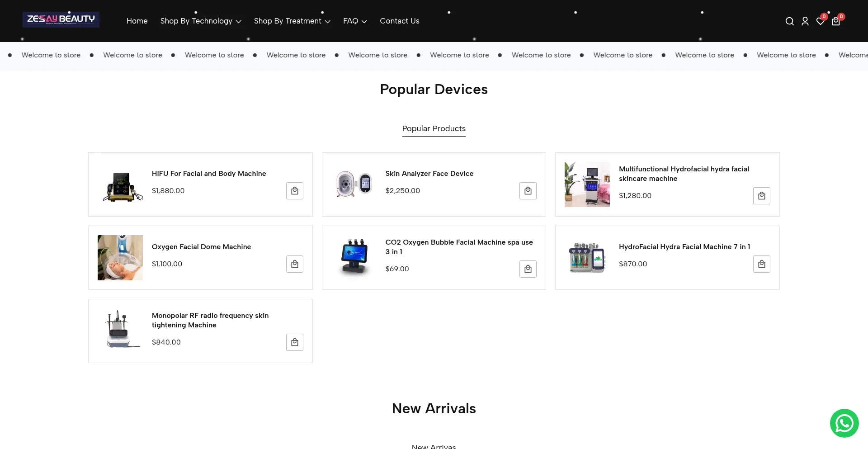This screenshot has width=868, height=449.
Task: Open the Contact Us link
Action: [x=400, y=21]
